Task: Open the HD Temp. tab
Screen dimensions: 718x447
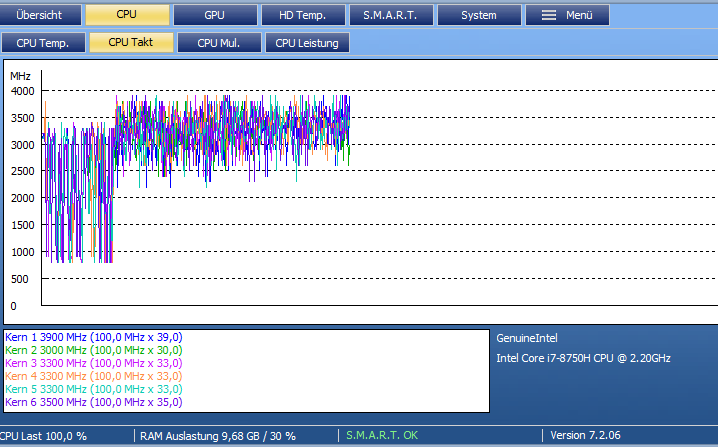Action: 303,15
